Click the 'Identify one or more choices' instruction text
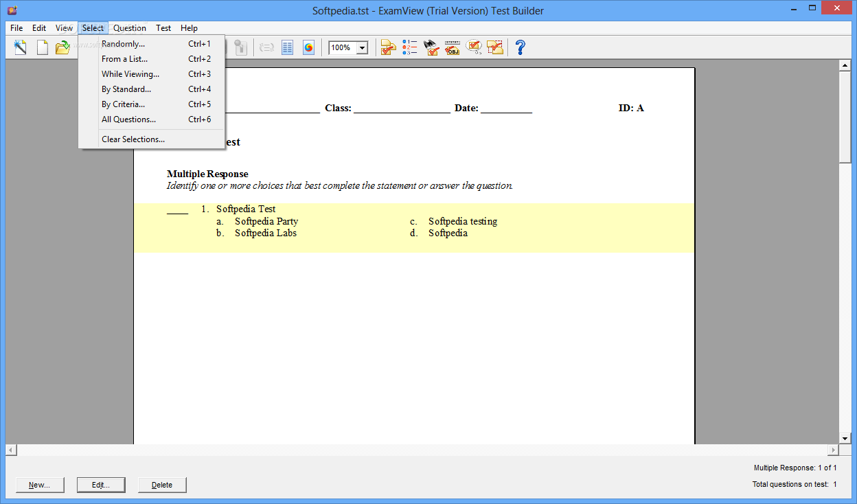The image size is (857, 504). 340,185
